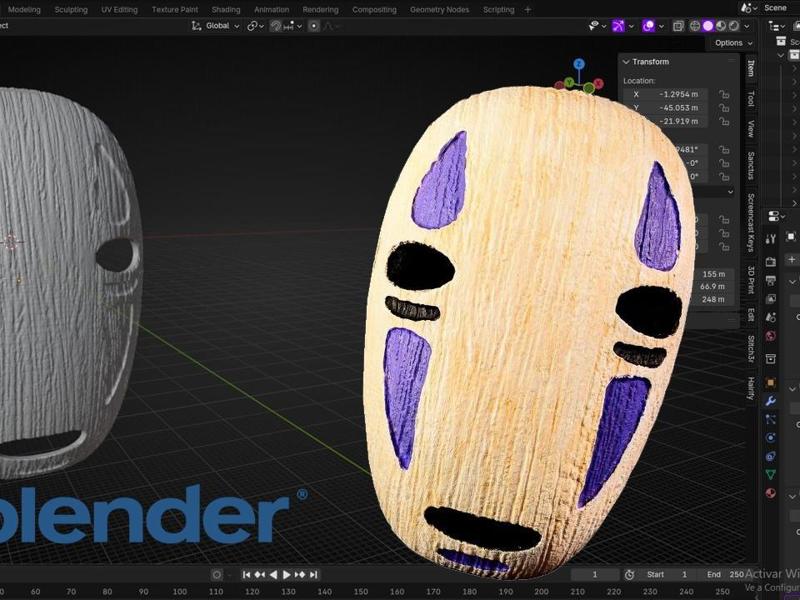Collapse the Transform panel
The height and width of the screenshot is (600, 800).
pos(627,62)
